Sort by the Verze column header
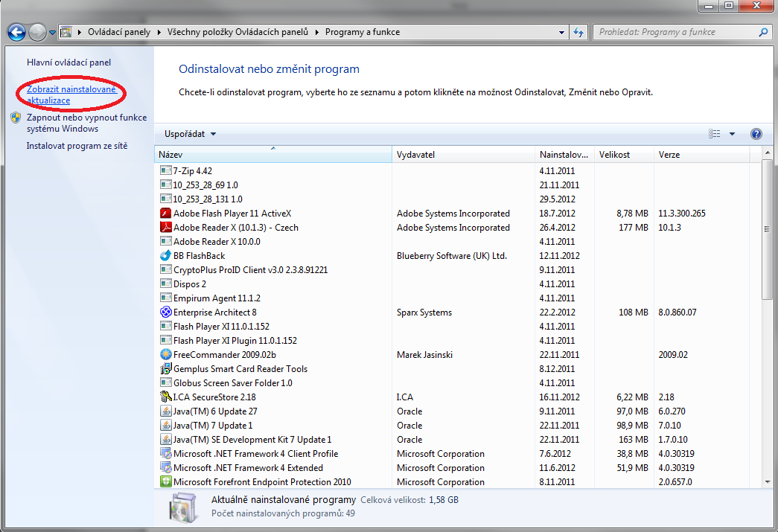 coord(701,155)
